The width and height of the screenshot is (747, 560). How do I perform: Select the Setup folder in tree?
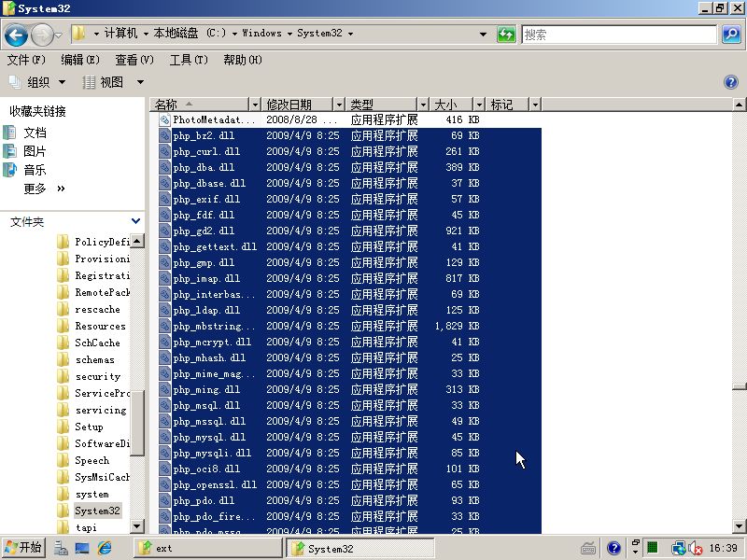89,427
